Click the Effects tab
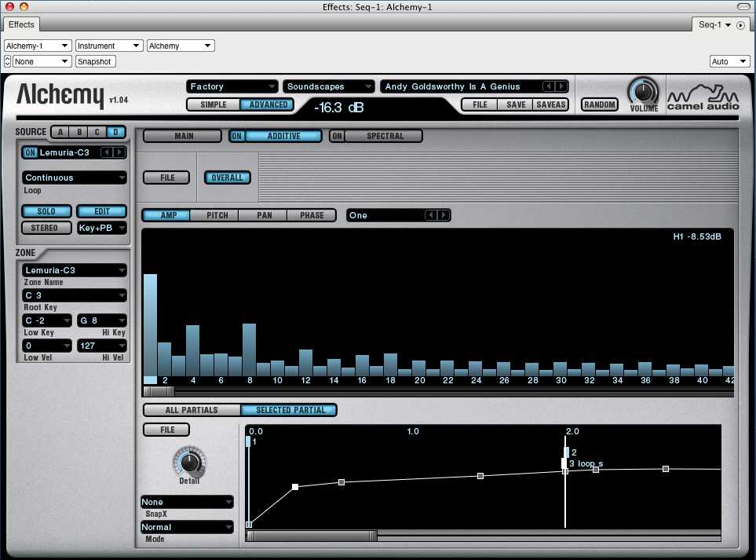 [21, 24]
